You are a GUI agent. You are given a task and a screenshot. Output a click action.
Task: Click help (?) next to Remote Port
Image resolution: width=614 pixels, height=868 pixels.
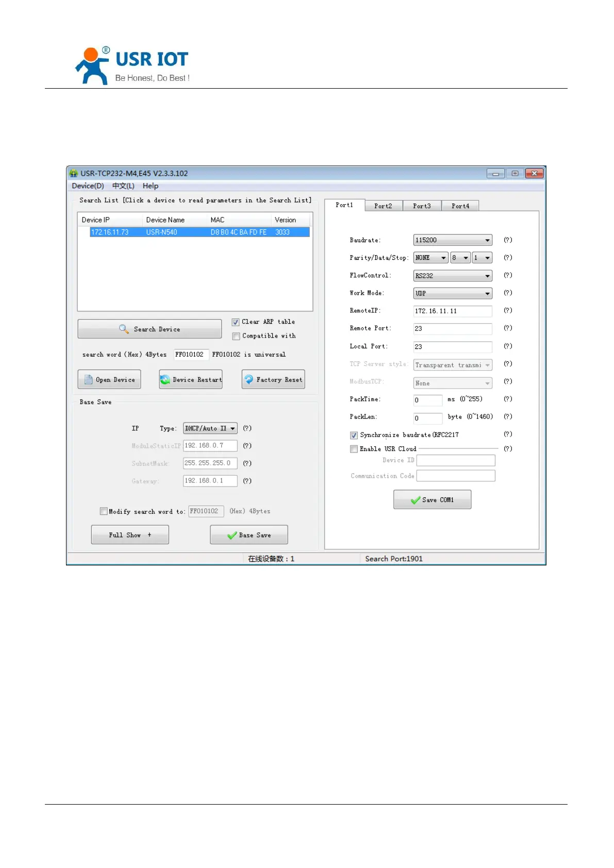point(508,328)
